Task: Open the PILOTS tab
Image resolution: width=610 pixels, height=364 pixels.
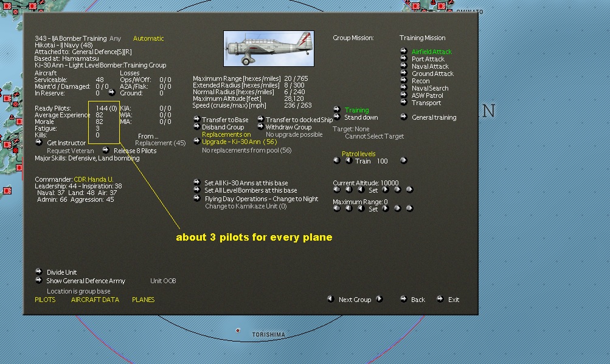Action: [45, 300]
